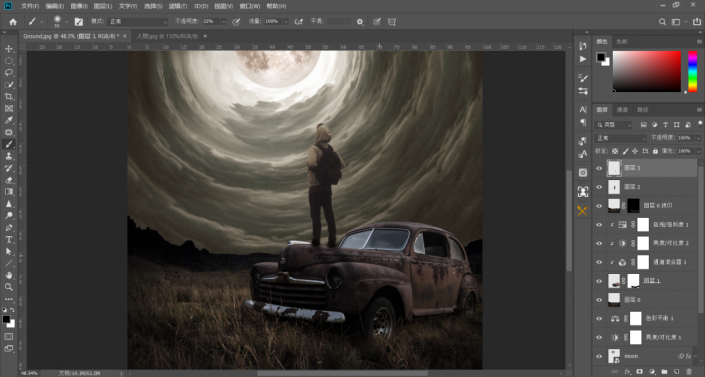Add a layer mask via bottom icon

point(639,372)
